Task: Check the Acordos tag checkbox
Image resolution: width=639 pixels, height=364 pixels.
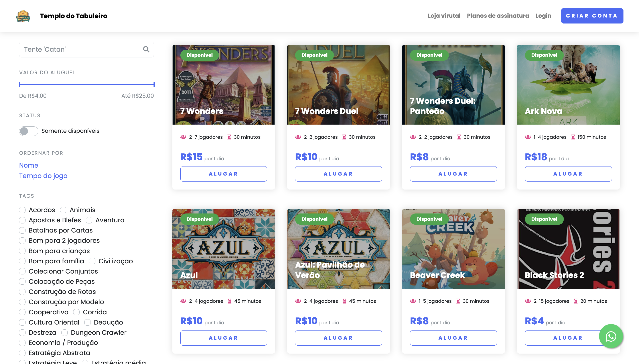Action: 22,210
